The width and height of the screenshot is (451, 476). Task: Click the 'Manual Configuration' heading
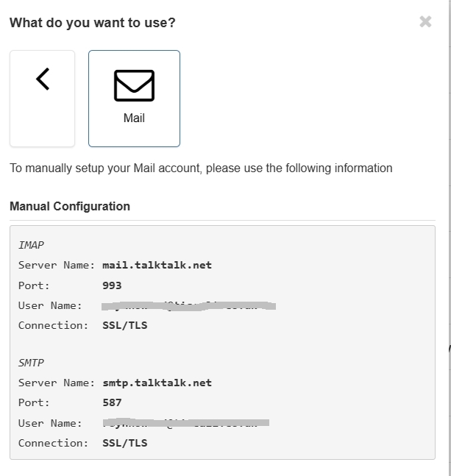(x=70, y=206)
